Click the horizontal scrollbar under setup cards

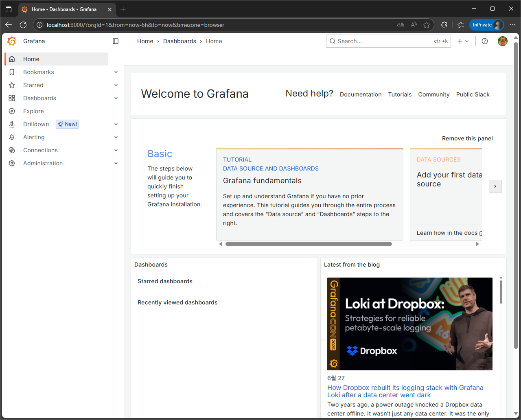click(309, 244)
